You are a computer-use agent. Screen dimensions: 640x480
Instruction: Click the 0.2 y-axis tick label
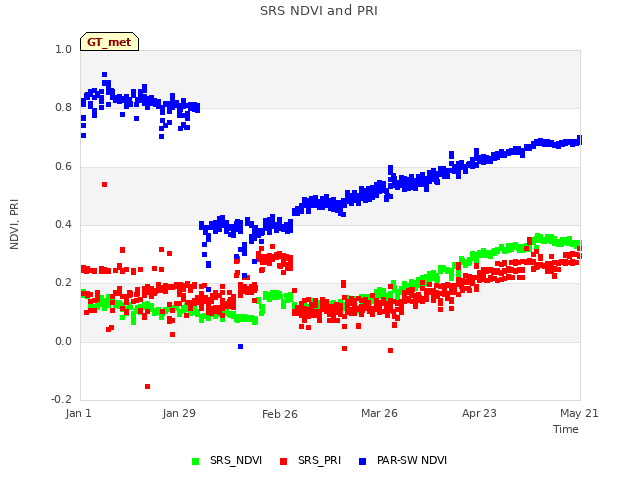coord(63,283)
